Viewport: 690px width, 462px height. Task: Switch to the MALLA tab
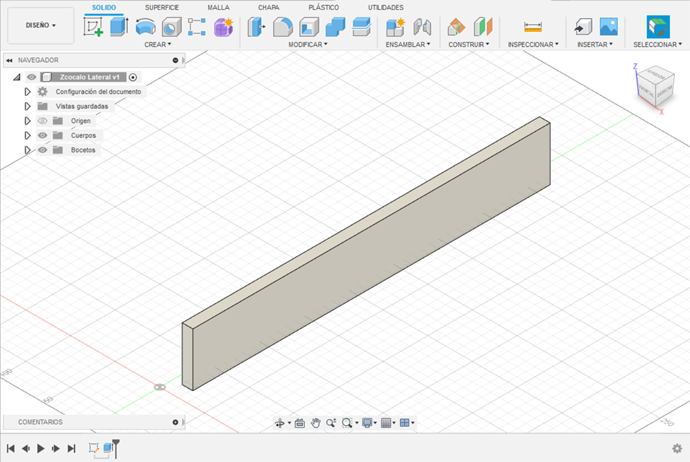(x=218, y=7)
